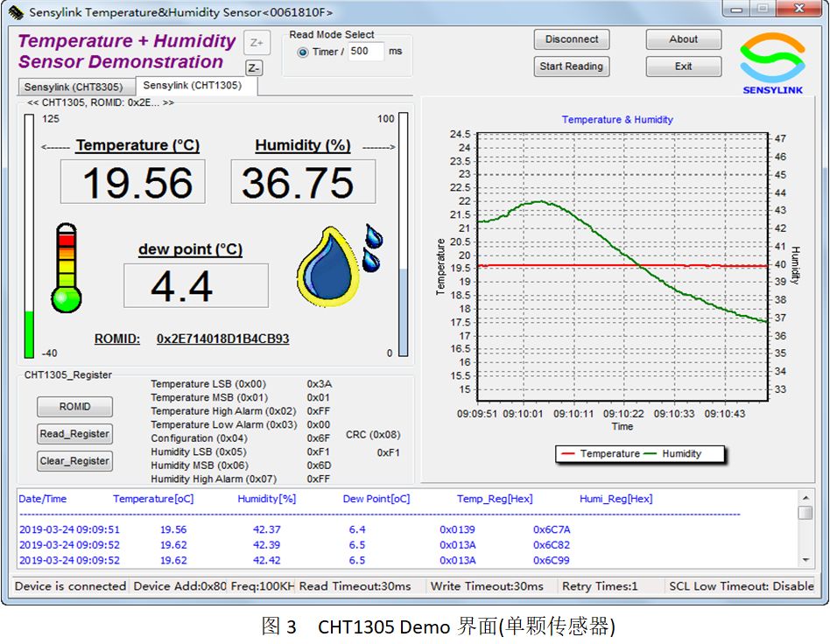The width and height of the screenshot is (830, 644).
Task: Click the log Humi_Reg value 0x6C99
Action: 551,560
